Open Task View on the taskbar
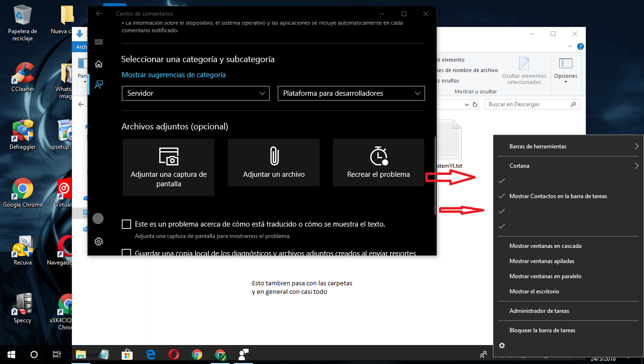Screen dimensions: 644x364 click(57, 354)
